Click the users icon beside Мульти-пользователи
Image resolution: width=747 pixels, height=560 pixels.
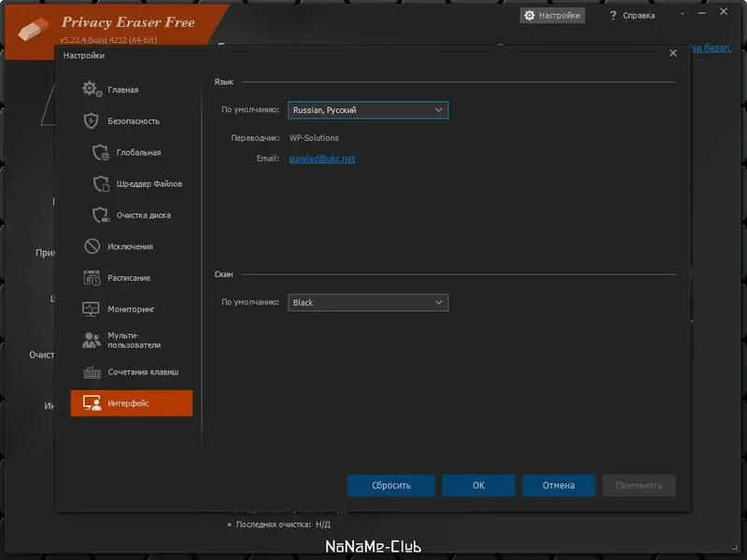click(x=92, y=340)
